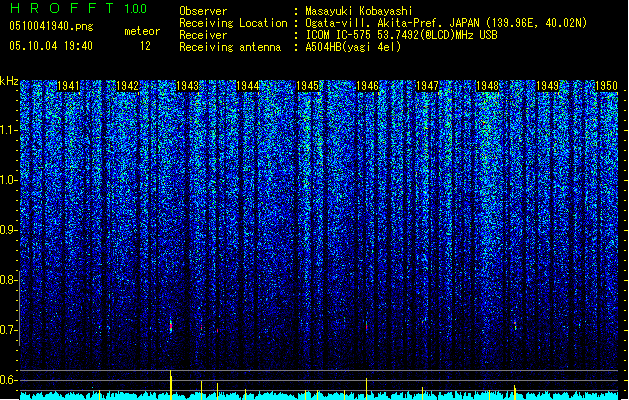629x400 pixels.
Task: Click the 0.6 frequency axis label
Action: point(7,380)
